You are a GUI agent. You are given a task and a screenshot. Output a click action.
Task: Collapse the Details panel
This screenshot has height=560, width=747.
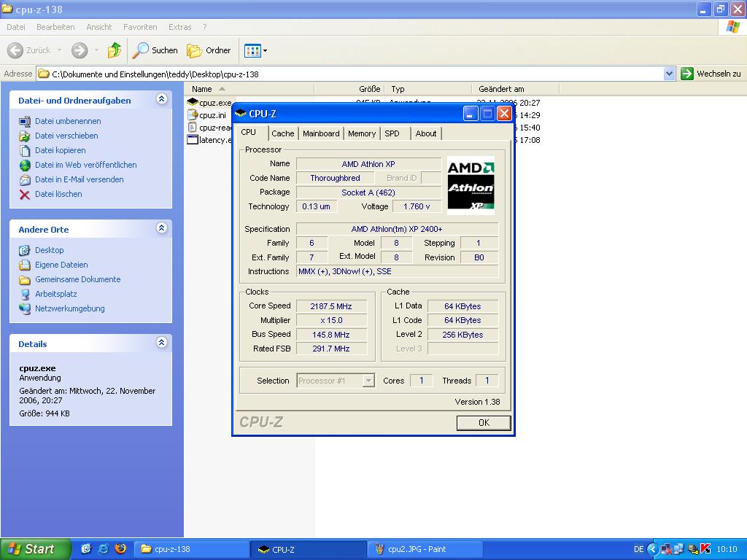point(161,343)
